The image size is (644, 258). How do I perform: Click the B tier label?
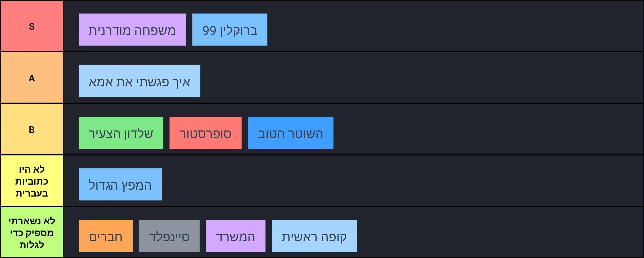click(32, 129)
